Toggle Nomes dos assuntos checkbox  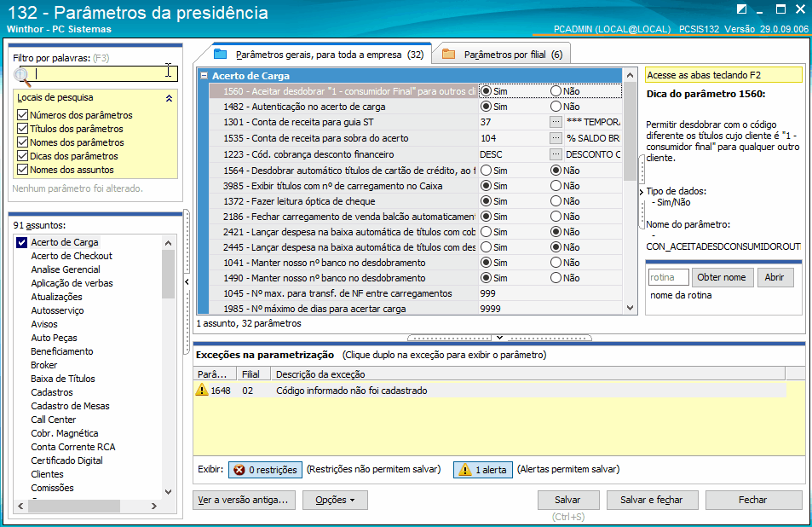tap(22, 170)
